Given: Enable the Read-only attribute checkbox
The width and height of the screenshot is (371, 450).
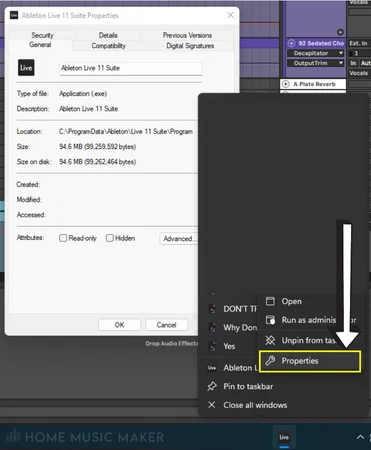Looking at the screenshot, I should pyautogui.click(x=63, y=238).
